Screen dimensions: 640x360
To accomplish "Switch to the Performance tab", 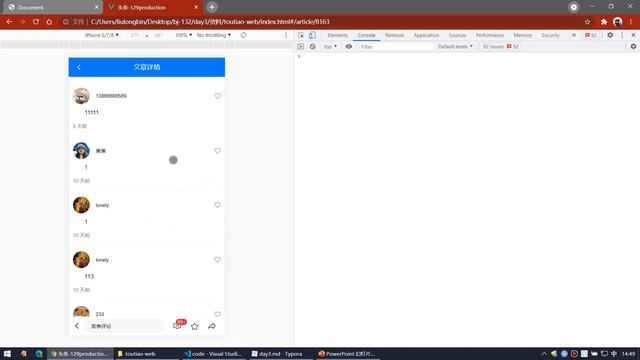I will pyautogui.click(x=489, y=35).
